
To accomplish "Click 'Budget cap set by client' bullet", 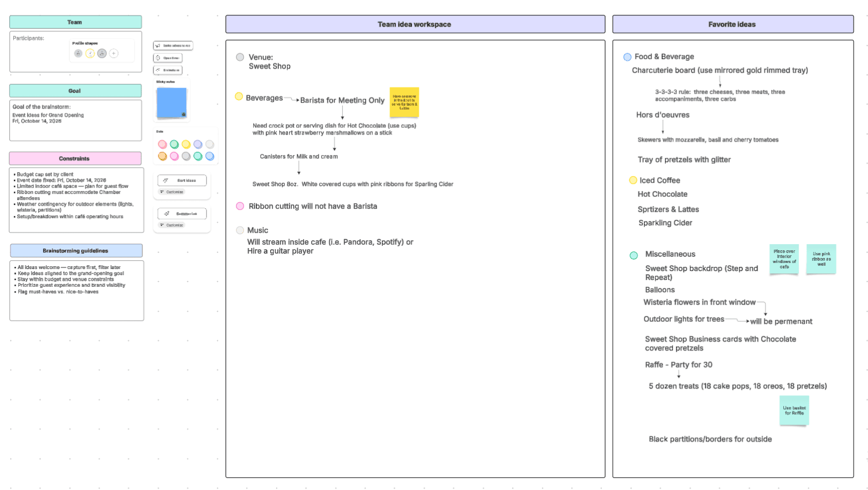I will click(44, 174).
